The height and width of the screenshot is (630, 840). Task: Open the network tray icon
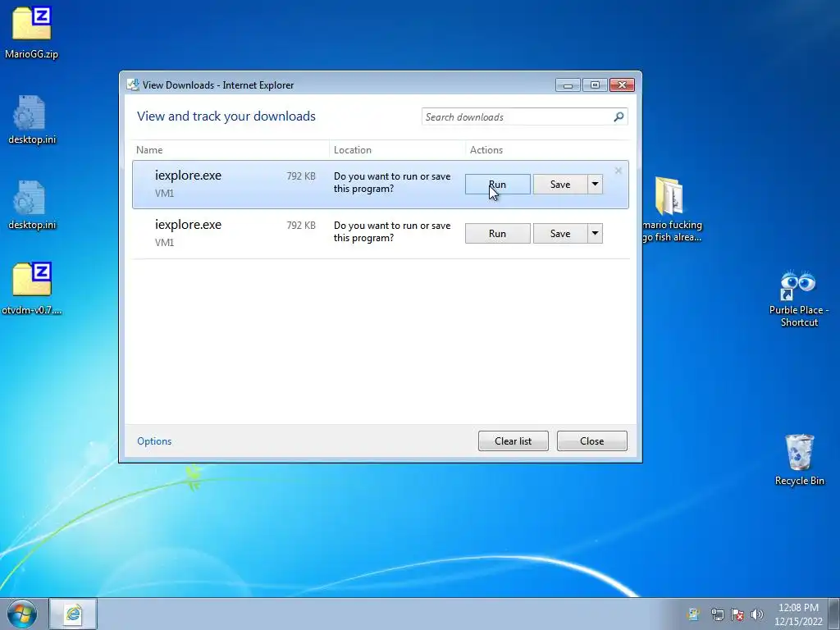(717, 614)
